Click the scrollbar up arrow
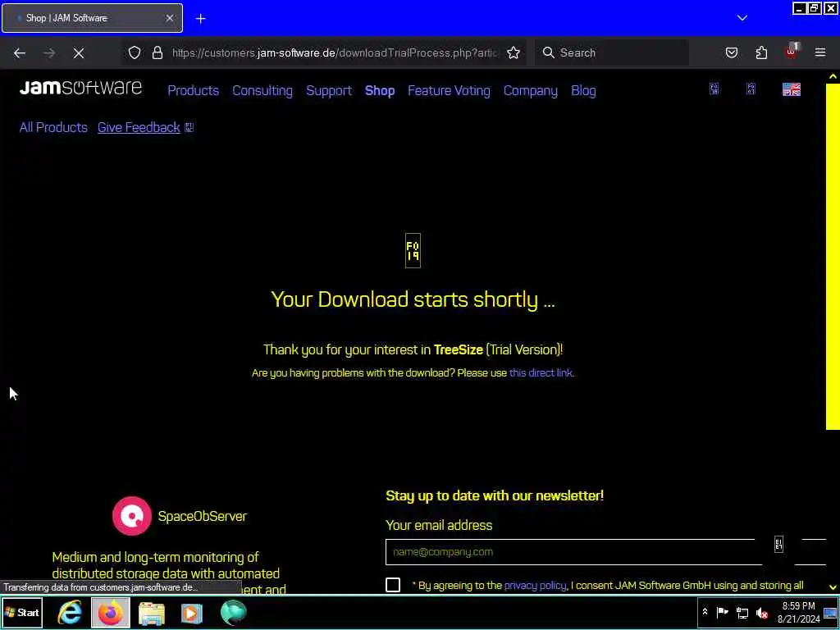Viewport: 840px width, 630px height. point(833,76)
